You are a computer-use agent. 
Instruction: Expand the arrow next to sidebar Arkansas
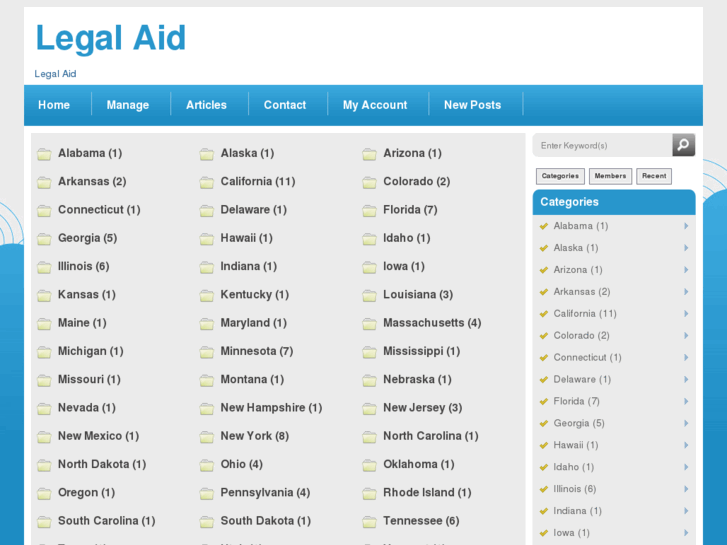coord(686,292)
